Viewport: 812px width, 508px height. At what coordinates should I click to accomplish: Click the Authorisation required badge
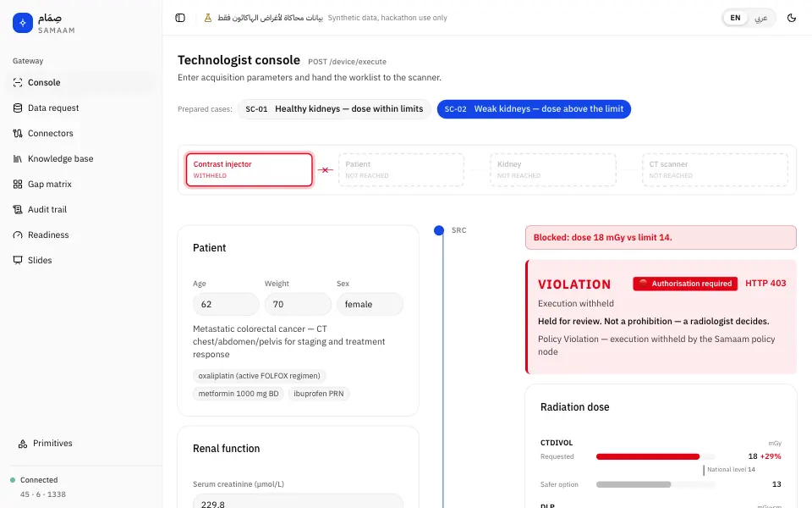[x=685, y=284]
